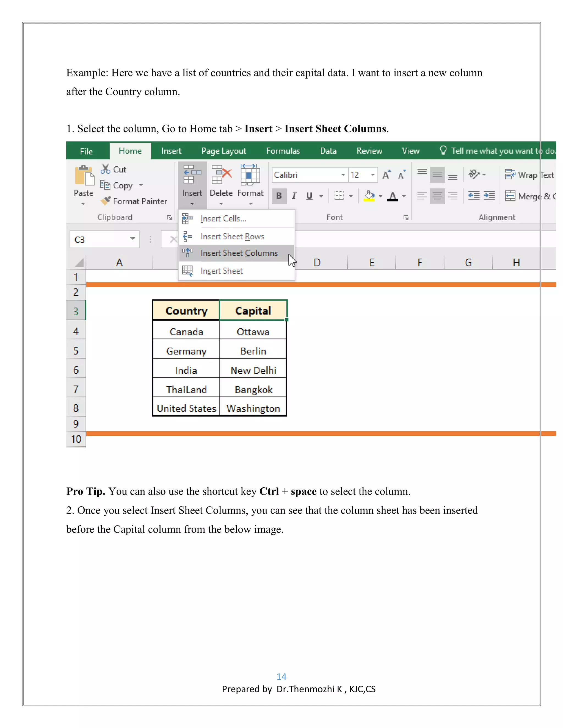The image size is (563, 728).
Task: Open the Delete dropdown arrow
Action: point(221,204)
